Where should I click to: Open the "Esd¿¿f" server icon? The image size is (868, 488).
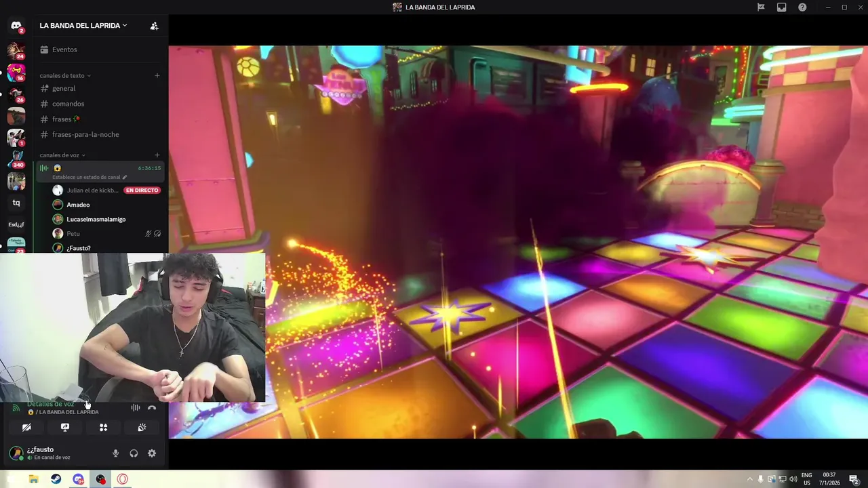(16, 224)
